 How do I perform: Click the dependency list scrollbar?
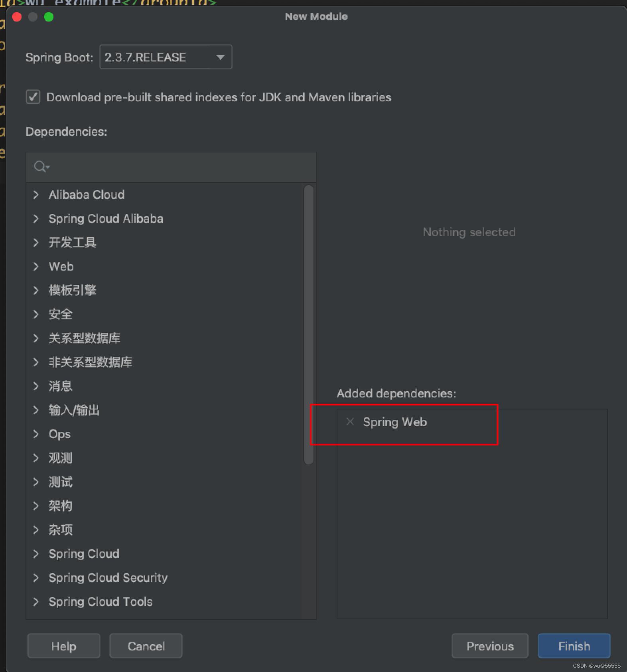[308, 325]
